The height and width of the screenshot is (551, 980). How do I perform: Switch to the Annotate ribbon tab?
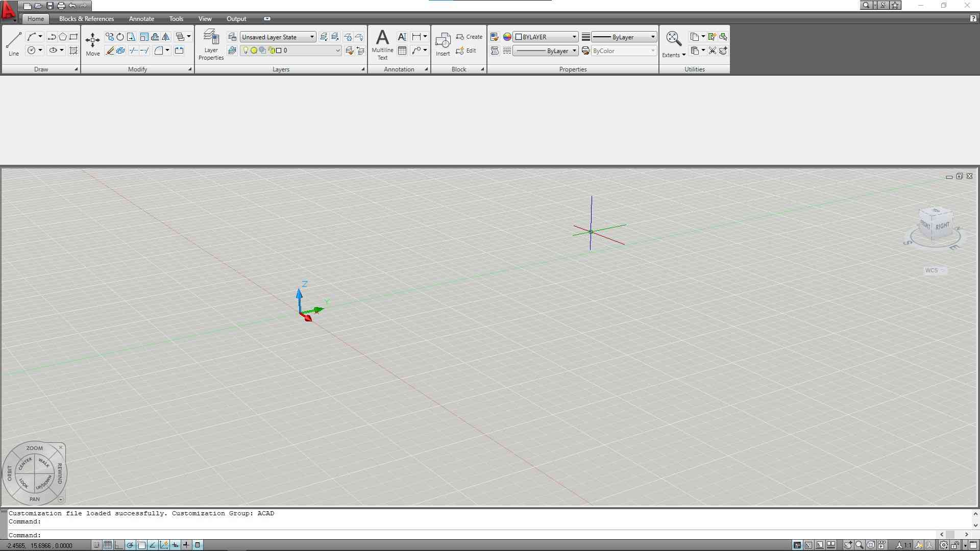coord(141,19)
